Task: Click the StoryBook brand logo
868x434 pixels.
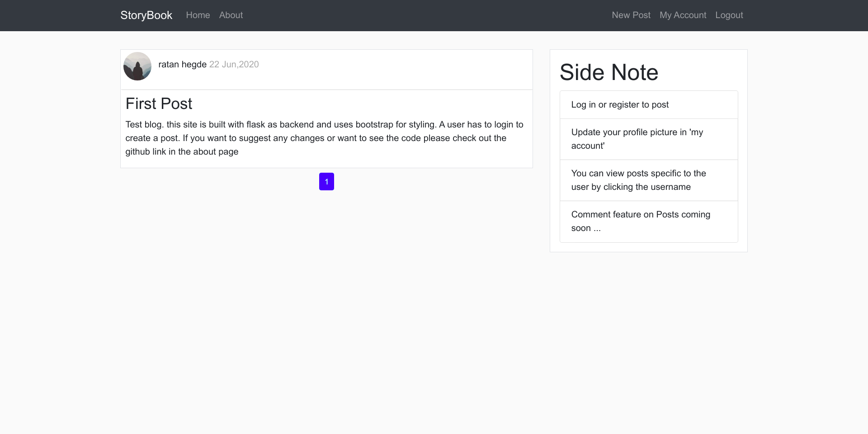Action: coord(146,15)
